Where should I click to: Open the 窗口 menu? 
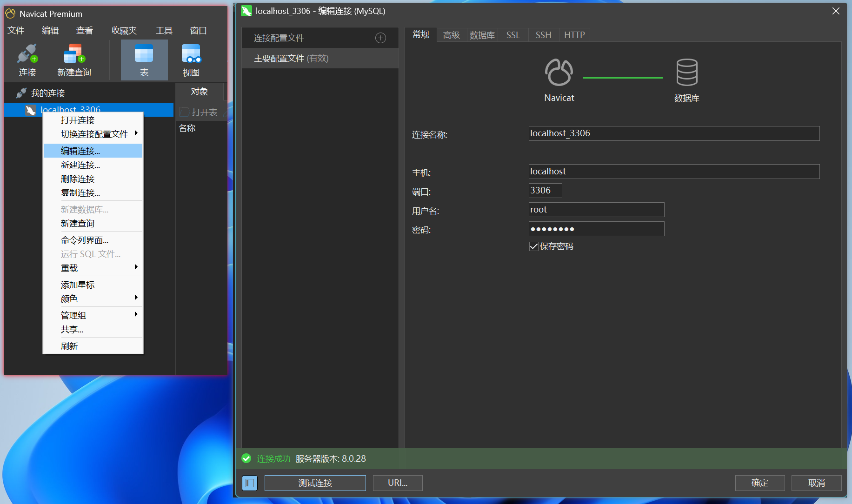pyautogui.click(x=199, y=31)
